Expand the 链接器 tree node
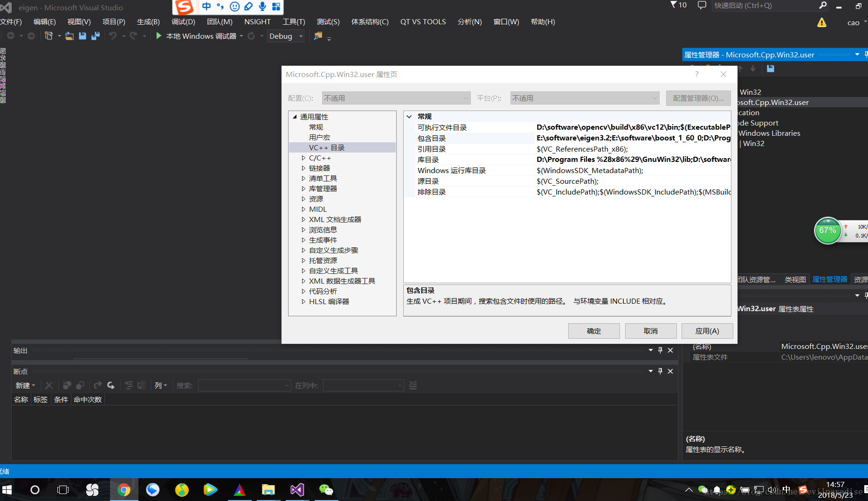The width and height of the screenshot is (868, 501). point(303,168)
